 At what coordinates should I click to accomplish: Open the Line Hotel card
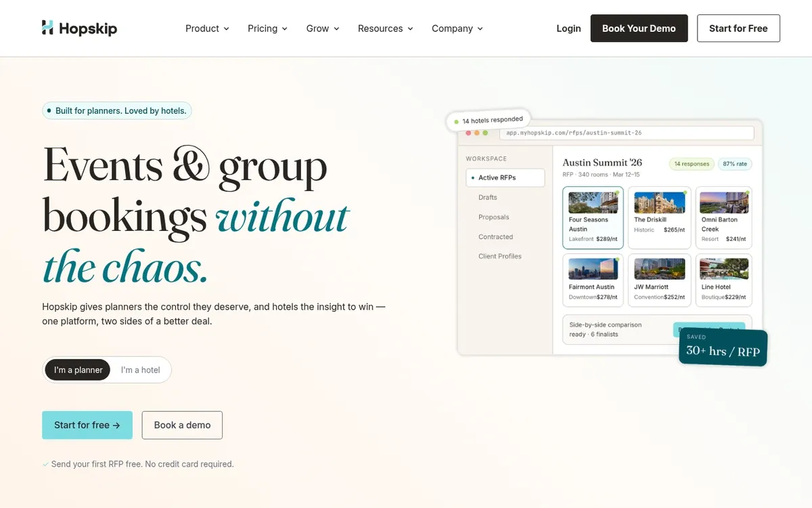click(x=723, y=280)
